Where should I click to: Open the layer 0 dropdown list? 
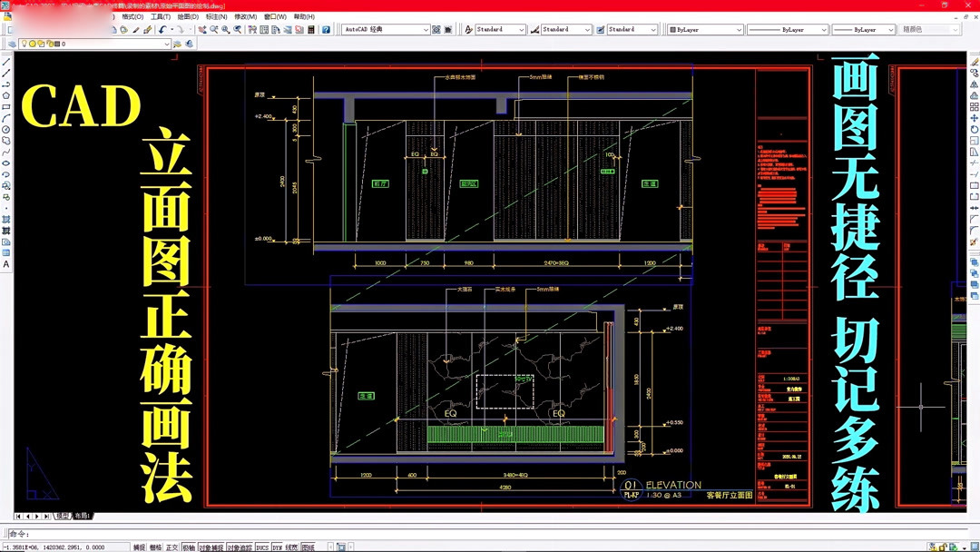[x=94, y=44]
